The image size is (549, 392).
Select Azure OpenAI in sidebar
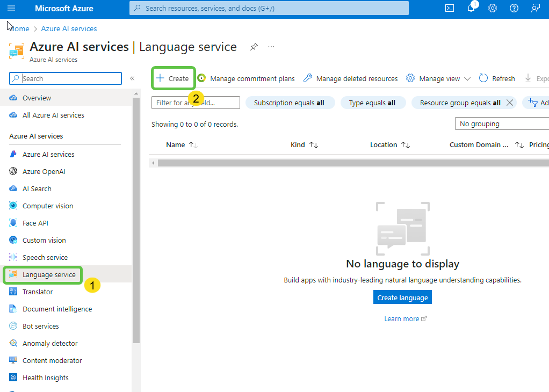(x=44, y=171)
